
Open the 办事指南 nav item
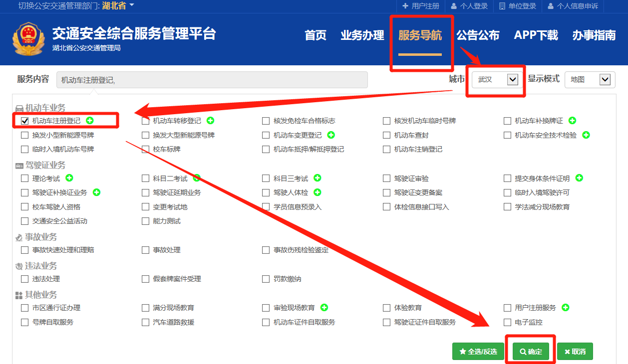594,35
